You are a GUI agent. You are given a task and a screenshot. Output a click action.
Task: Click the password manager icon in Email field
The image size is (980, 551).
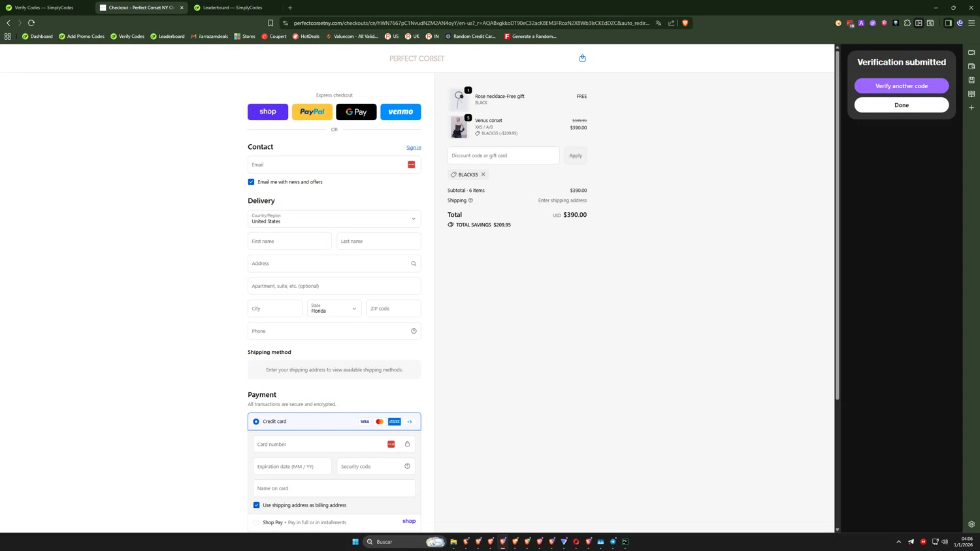point(411,165)
